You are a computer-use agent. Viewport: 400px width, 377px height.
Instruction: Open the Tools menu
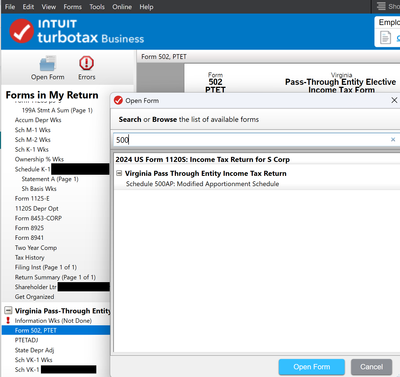97,7
